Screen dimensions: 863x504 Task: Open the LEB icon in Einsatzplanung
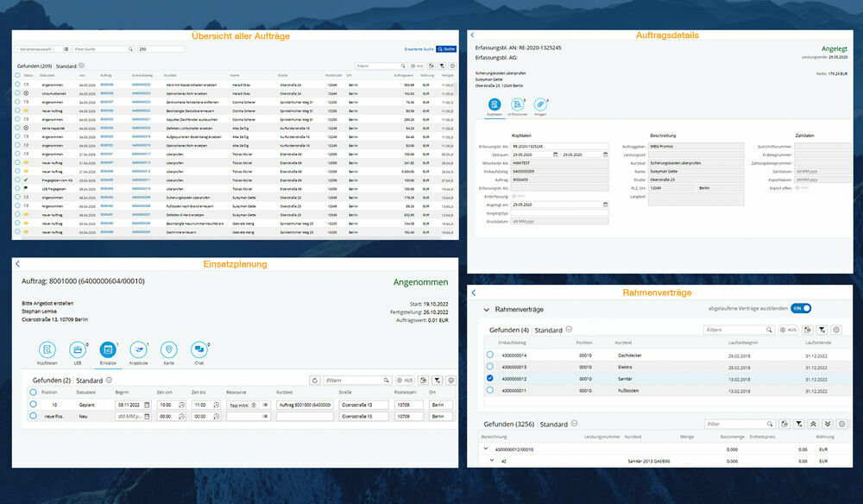point(78,350)
